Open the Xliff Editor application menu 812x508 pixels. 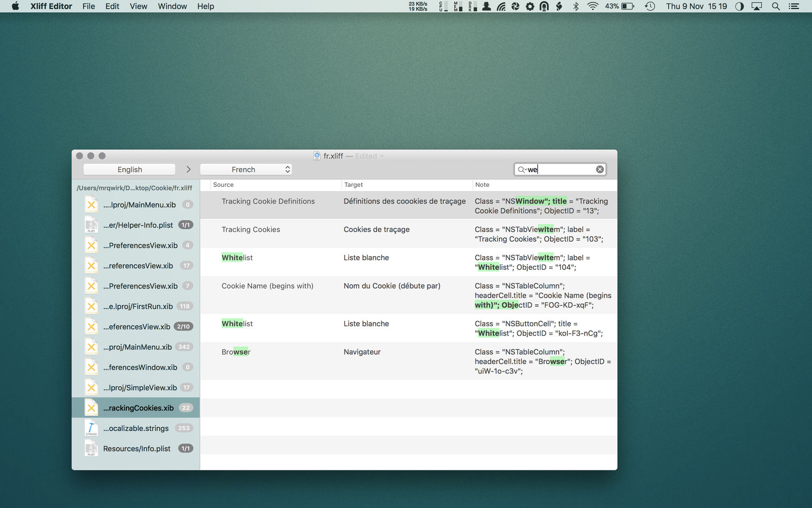(x=51, y=6)
